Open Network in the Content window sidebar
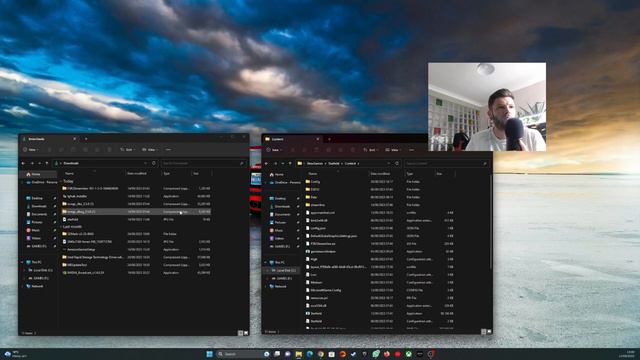Screen dimensions: 640x360 278,287
